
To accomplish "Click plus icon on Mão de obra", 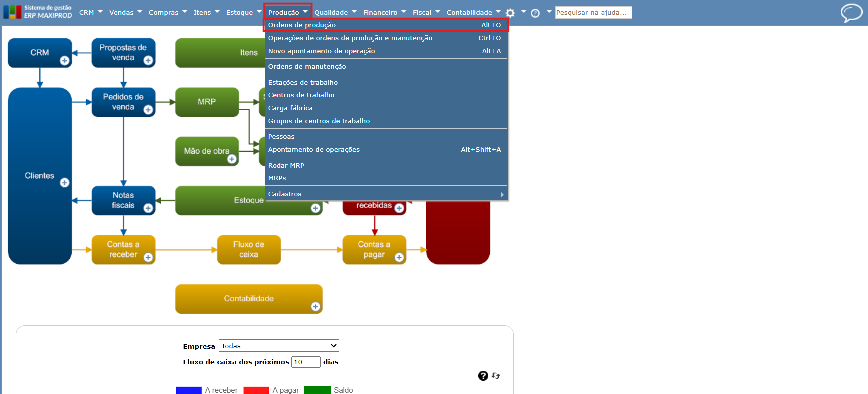I will pyautogui.click(x=232, y=159).
